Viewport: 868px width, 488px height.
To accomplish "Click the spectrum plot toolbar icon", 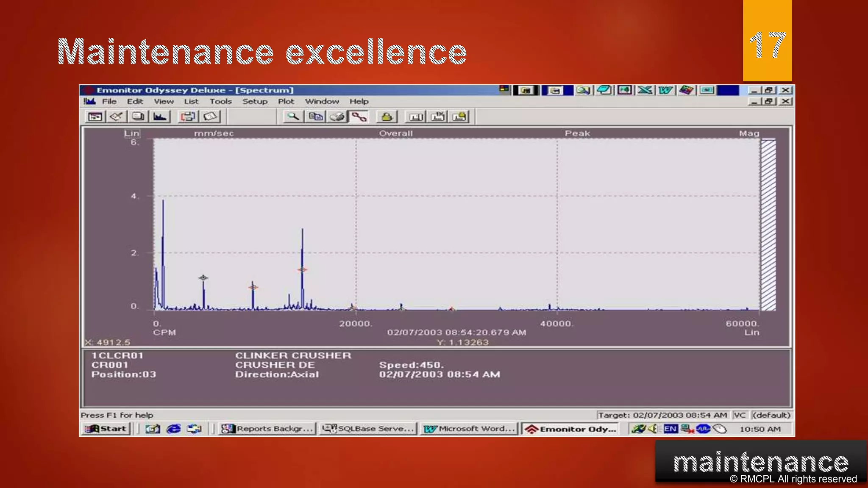I will pyautogui.click(x=160, y=116).
